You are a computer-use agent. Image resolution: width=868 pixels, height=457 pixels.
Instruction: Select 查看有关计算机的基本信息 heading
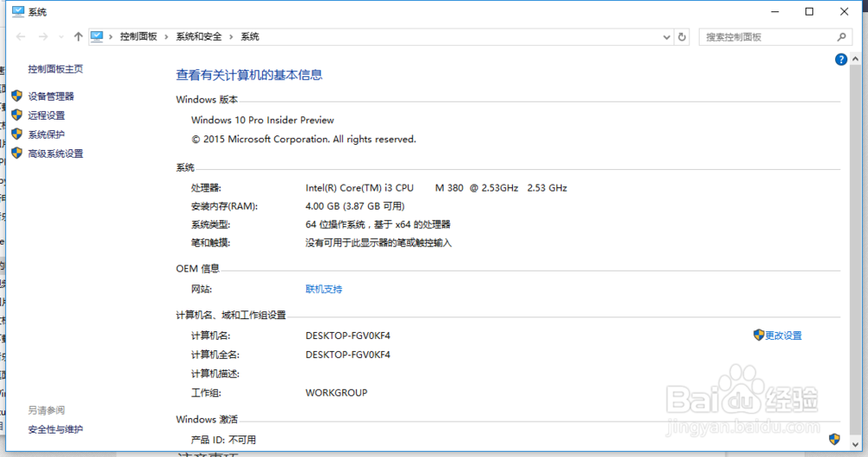click(x=249, y=75)
